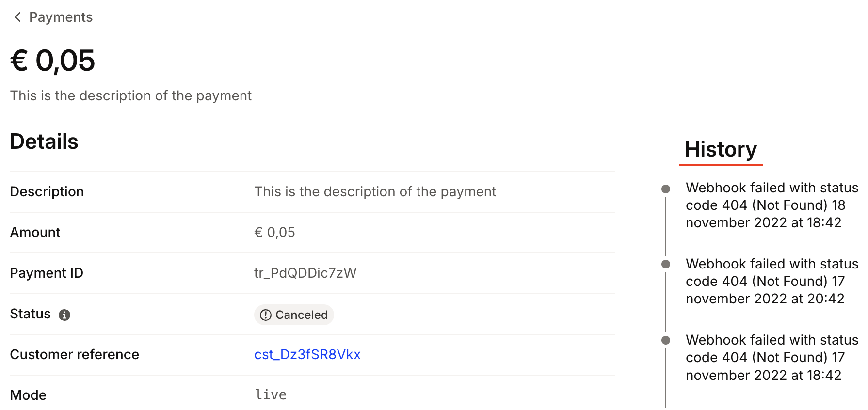Click the info icon next to Status
Screen dimensions: 868x410
pos(64,315)
